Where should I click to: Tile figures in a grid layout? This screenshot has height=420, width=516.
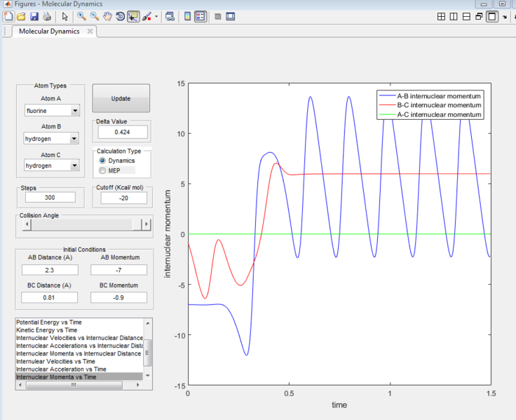point(441,16)
